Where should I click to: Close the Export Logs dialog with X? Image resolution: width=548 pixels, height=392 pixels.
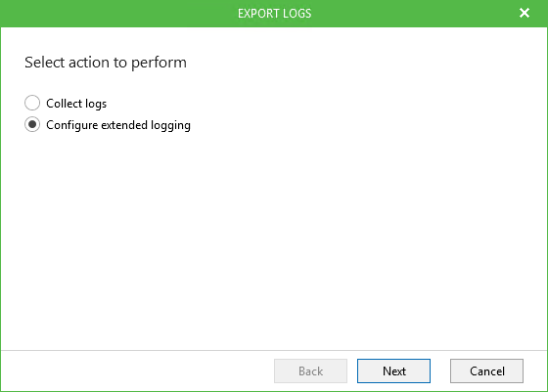coord(525,13)
